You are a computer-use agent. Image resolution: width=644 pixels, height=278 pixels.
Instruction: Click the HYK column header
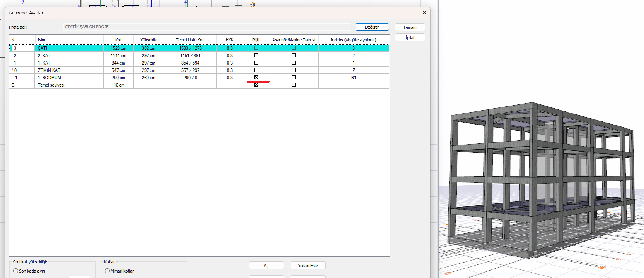(230, 40)
